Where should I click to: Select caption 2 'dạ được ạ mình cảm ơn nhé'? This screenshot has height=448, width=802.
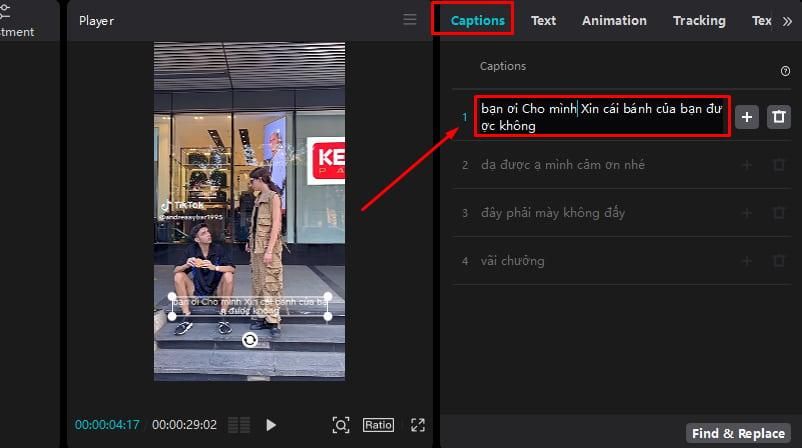pos(563,165)
